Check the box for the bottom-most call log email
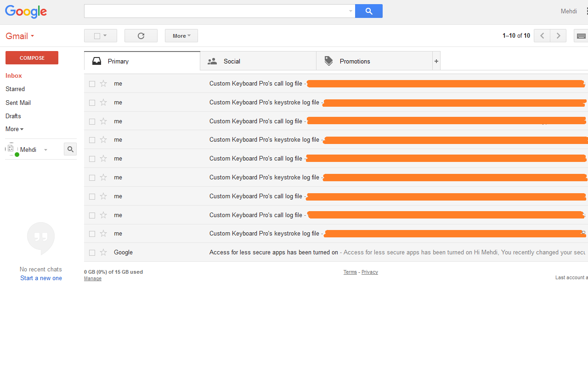588x368 pixels. coord(92,215)
